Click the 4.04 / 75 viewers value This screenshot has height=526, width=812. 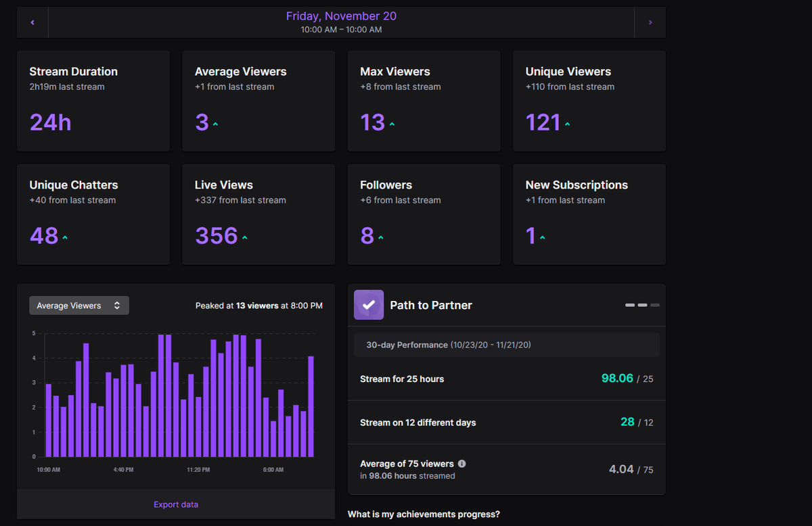[x=630, y=469]
